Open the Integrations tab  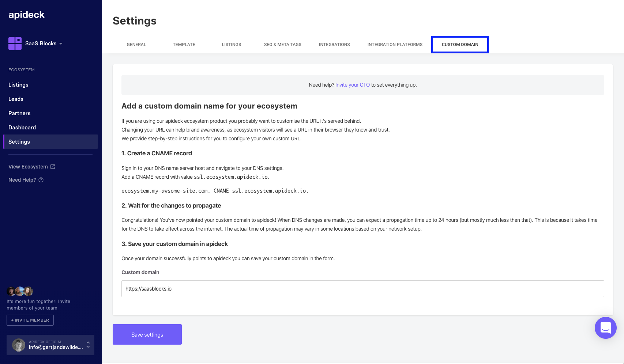pos(334,45)
